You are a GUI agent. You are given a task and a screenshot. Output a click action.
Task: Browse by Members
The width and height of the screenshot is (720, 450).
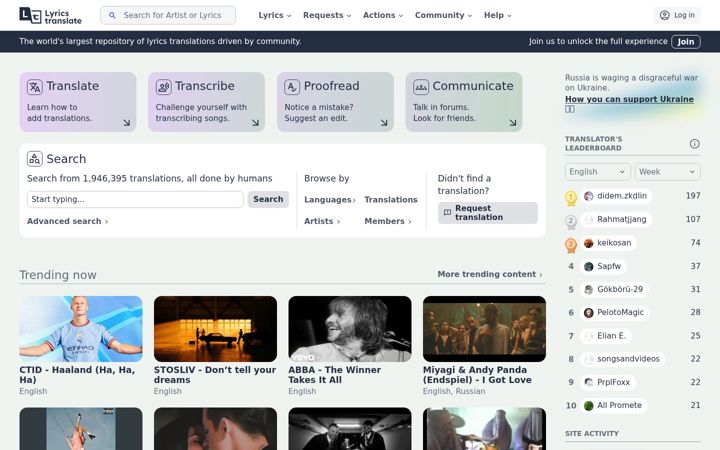[x=388, y=221]
